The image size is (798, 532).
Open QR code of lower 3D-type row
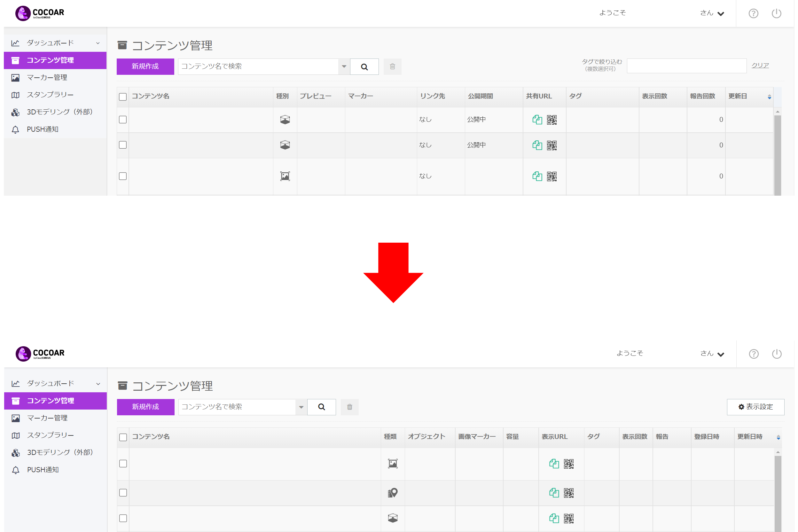pos(569,519)
